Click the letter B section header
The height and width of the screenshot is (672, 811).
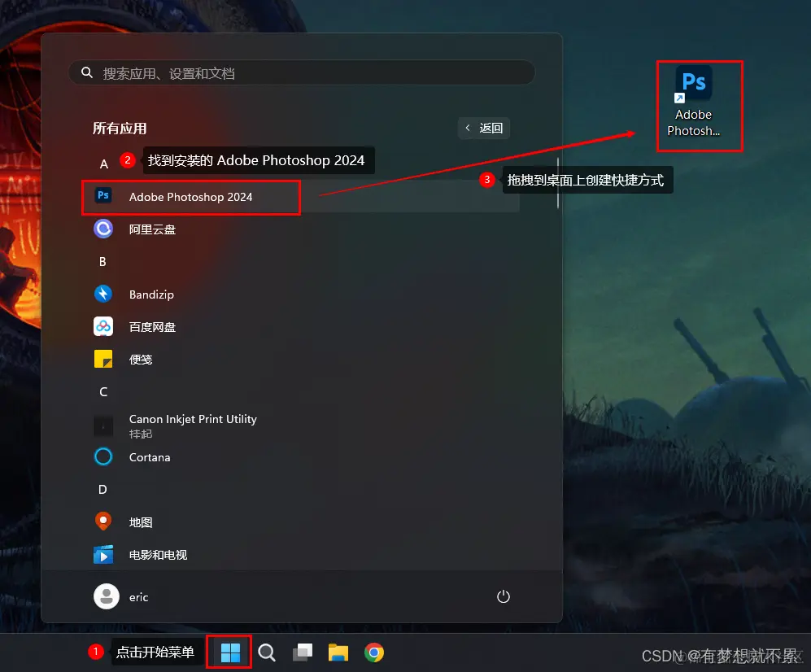click(x=102, y=262)
